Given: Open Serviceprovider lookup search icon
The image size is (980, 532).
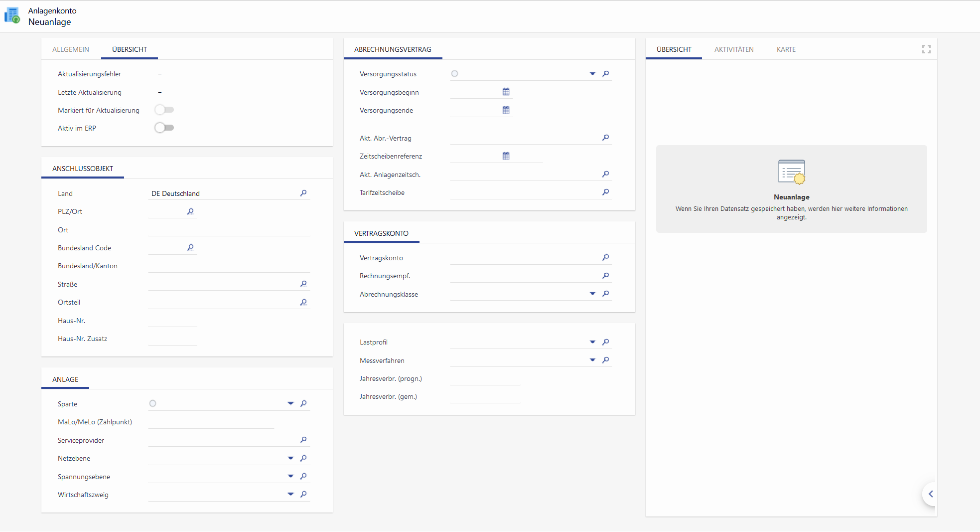Looking at the screenshot, I should 303,440.
